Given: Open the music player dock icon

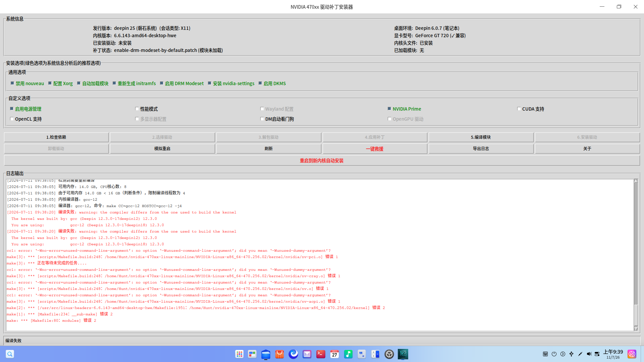Looking at the screenshot, I should tap(348, 354).
